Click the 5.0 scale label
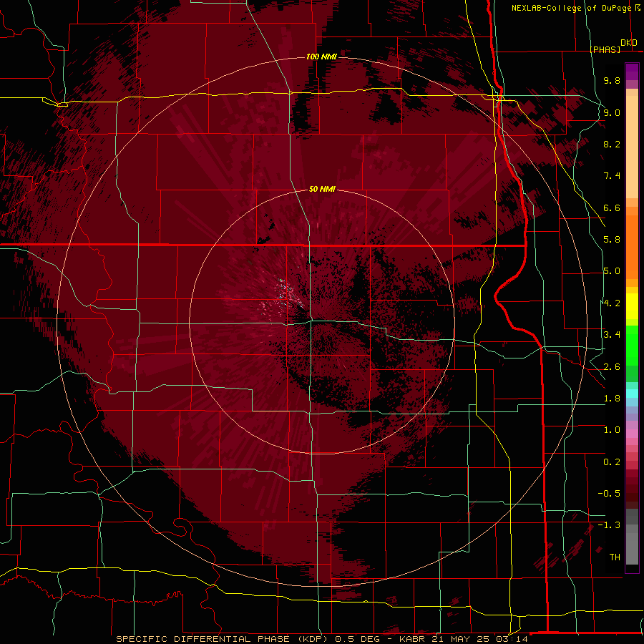The image size is (644, 644). [612, 271]
